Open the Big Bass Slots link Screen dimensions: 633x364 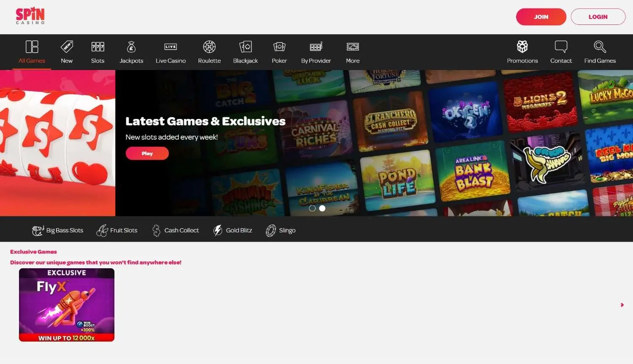(65, 230)
